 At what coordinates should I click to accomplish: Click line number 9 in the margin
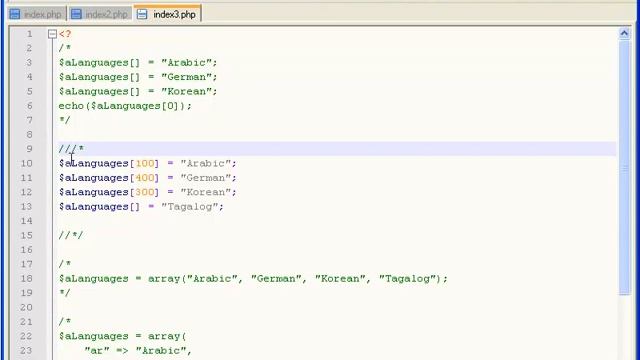(29, 149)
